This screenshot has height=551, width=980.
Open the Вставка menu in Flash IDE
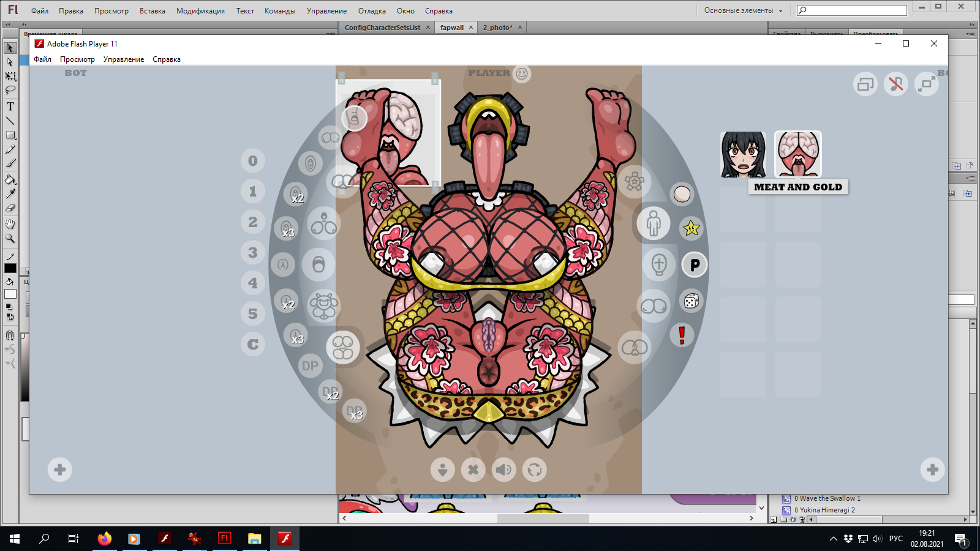pyautogui.click(x=153, y=11)
